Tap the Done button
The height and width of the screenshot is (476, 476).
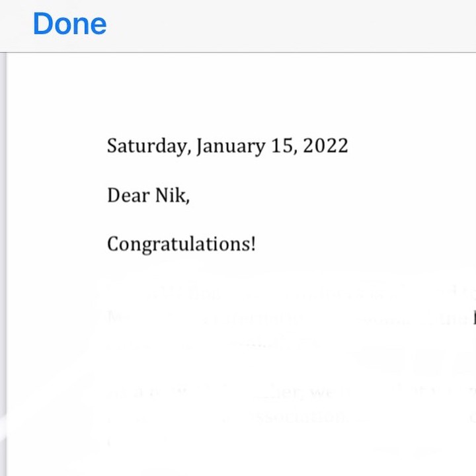pos(69,24)
